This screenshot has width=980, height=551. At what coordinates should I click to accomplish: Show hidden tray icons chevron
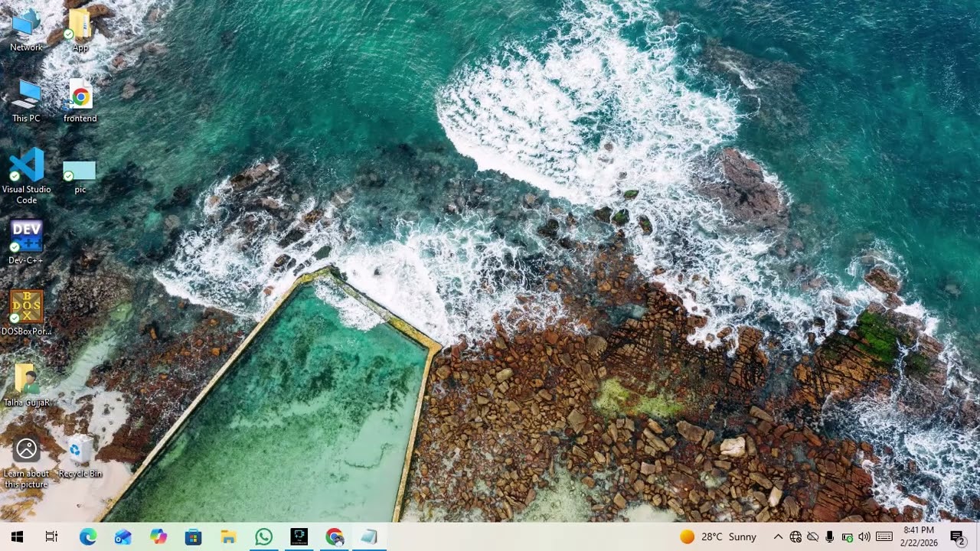(778, 537)
